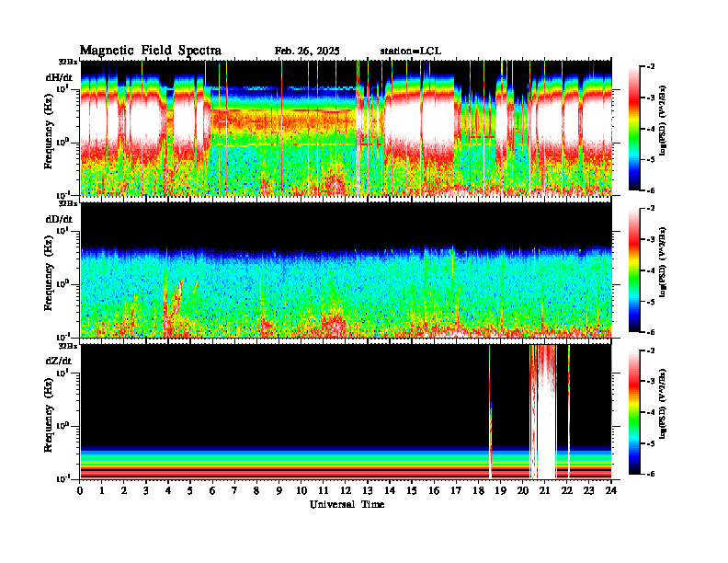Image resolution: width=728 pixels, height=563 pixels.
Task: Click hour tick label "23" on time axis
Action: click(x=589, y=490)
